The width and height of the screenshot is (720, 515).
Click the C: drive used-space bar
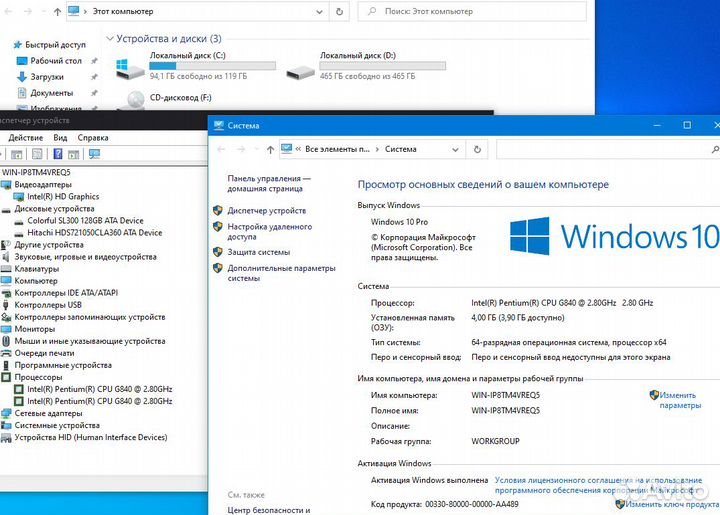pos(213,66)
